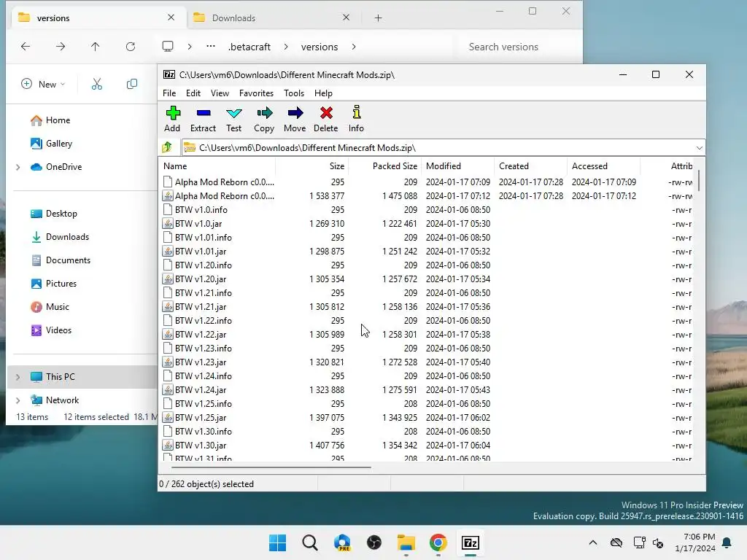Open Gallery in Explorer sidebar
This screenshot has width=747, height=560.
pyautogui.click(x=52, y=144)
